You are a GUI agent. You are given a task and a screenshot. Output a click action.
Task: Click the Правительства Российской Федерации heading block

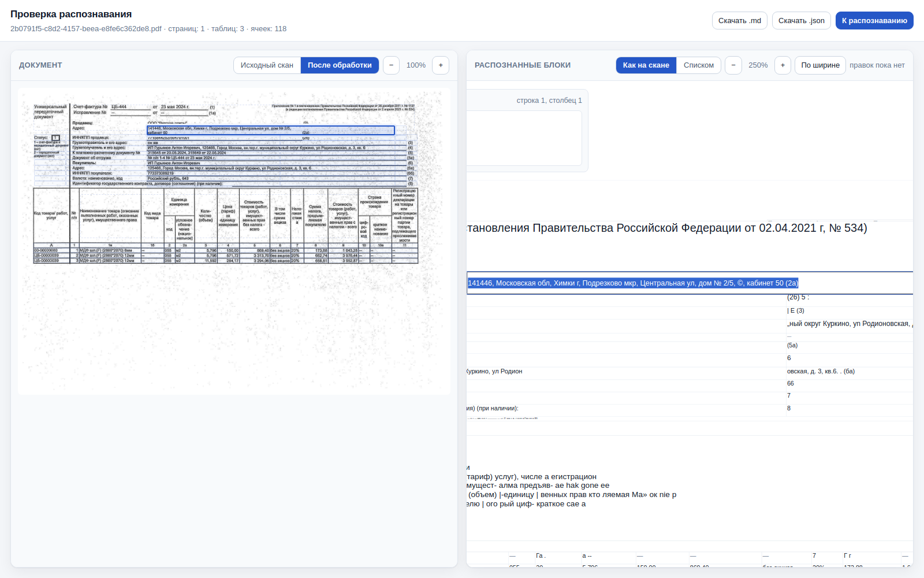(x=667, y=228)
